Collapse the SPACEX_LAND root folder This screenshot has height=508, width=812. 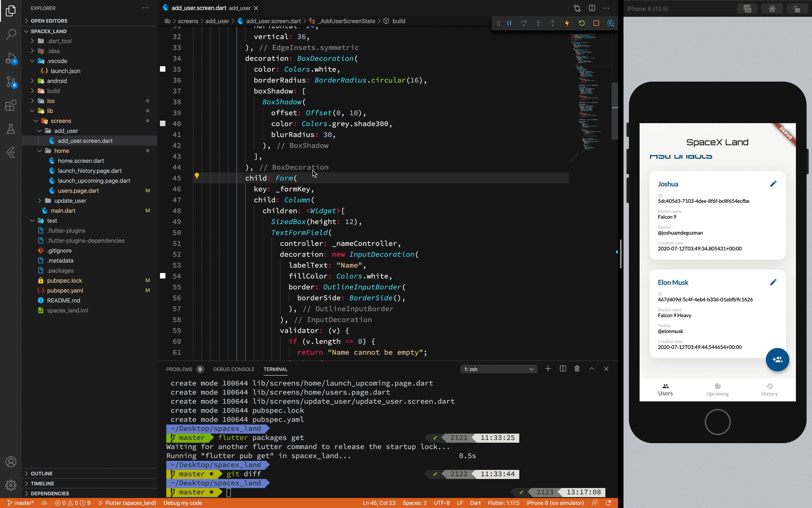click(x=89, y=31)
